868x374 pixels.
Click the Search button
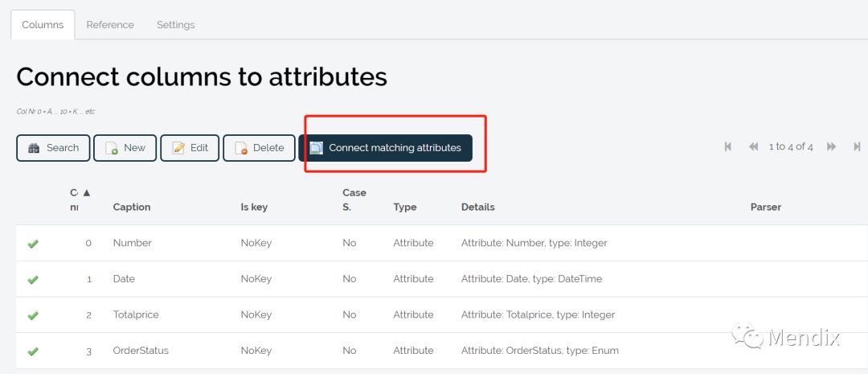(53, 148)
